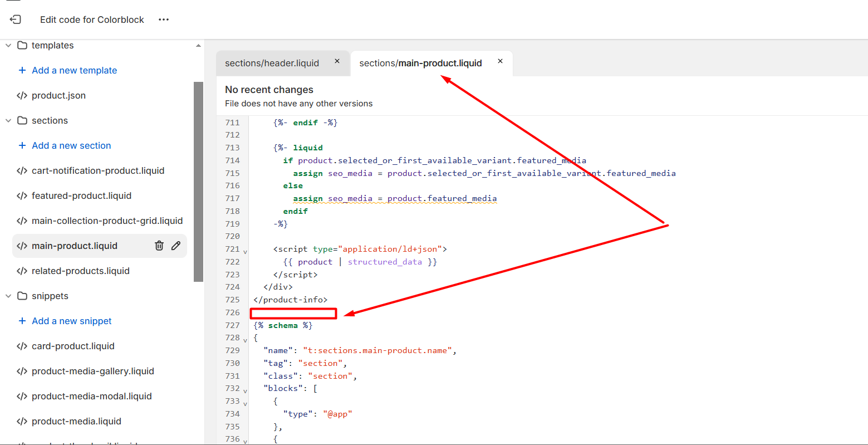Click the plus icon for new template
868x445 pixels.
click(x=22, y=70)
